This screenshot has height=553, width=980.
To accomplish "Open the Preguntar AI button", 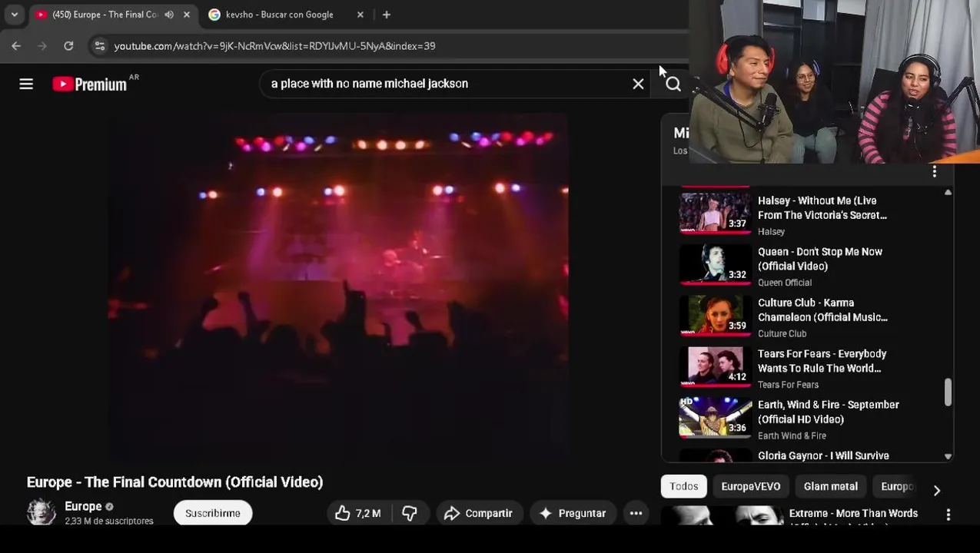I will tap(573, 513).
